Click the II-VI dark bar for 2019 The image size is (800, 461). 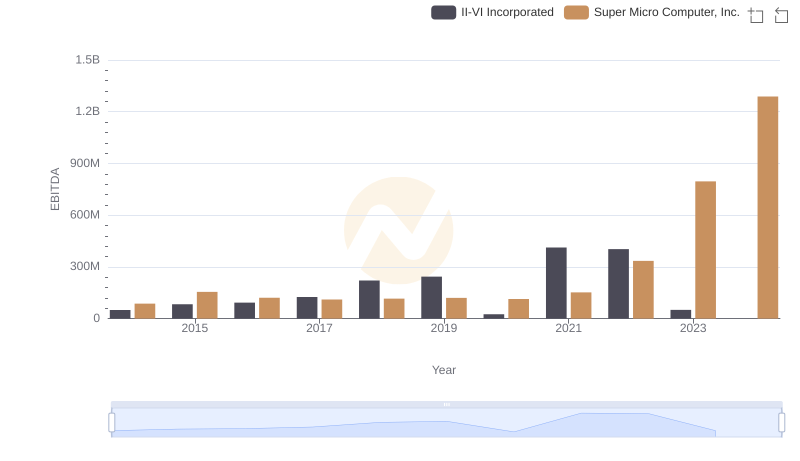pos(432,298)
